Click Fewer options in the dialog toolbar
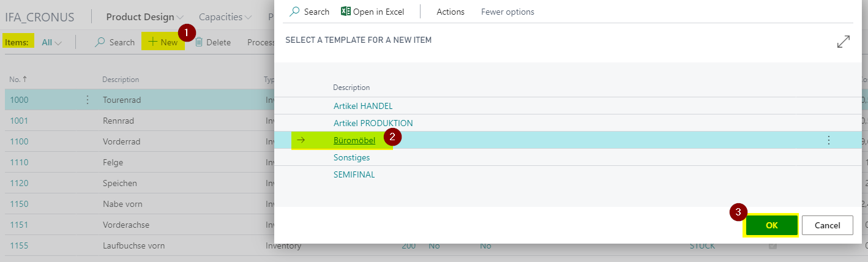The height and width of the screenshot is (262, 868). tap(507, 12)
